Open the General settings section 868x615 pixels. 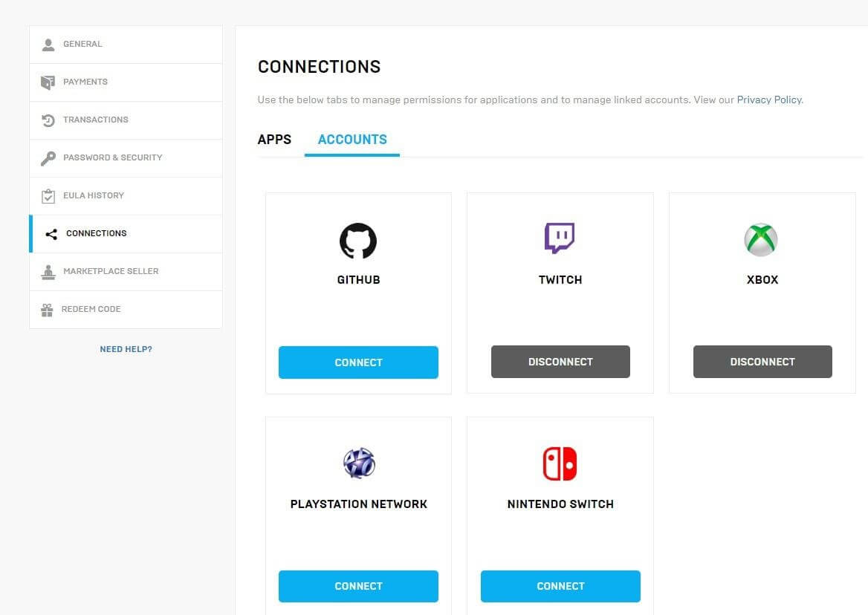[126, 45]
